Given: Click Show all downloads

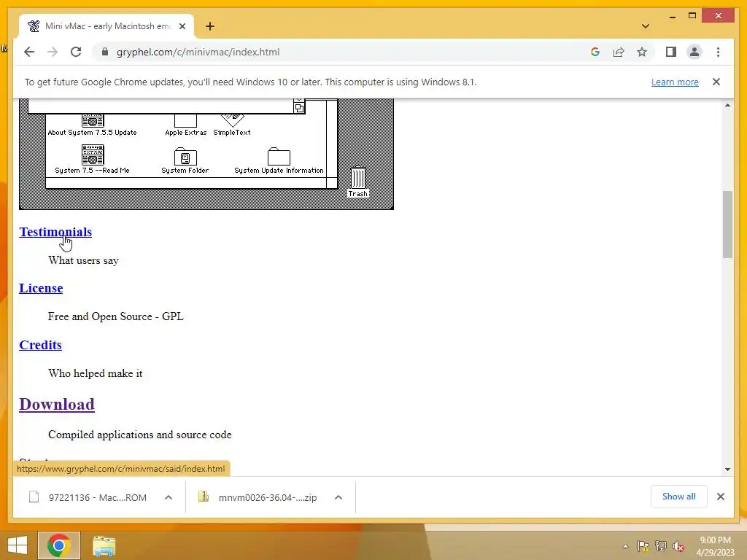Looking at the screenshot, I should [678, 496].
